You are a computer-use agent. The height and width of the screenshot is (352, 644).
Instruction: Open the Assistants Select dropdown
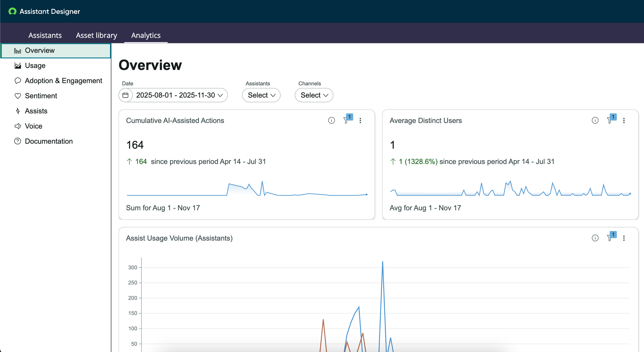click(261, 95)
